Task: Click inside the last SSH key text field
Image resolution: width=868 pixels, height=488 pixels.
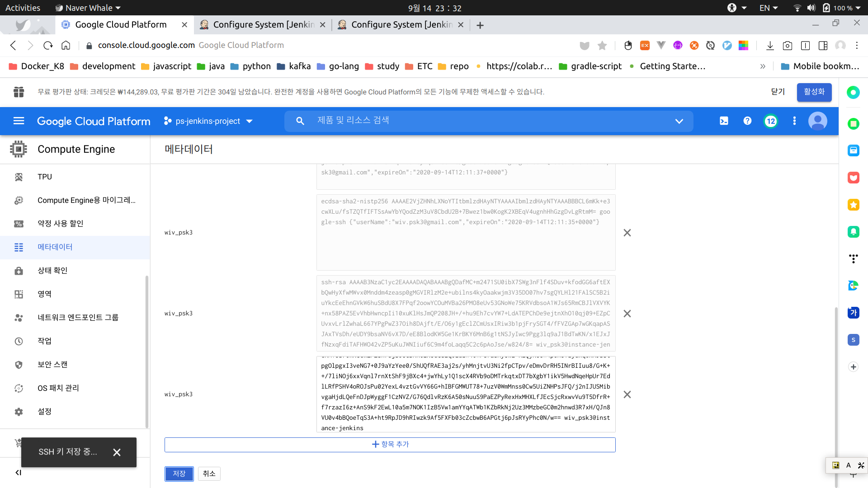Action: [x=466, y=394]
